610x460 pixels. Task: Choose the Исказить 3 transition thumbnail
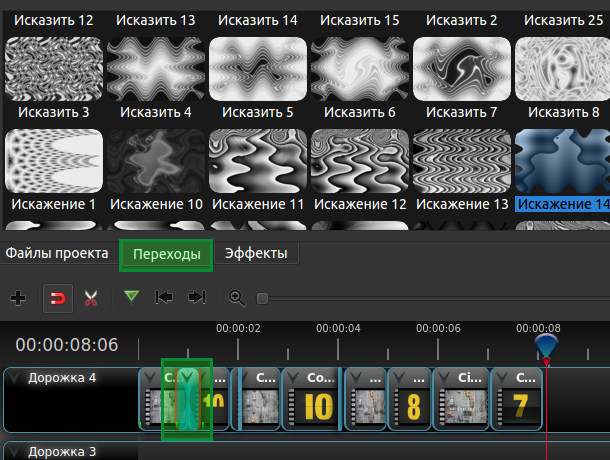[x=54, y=161]
